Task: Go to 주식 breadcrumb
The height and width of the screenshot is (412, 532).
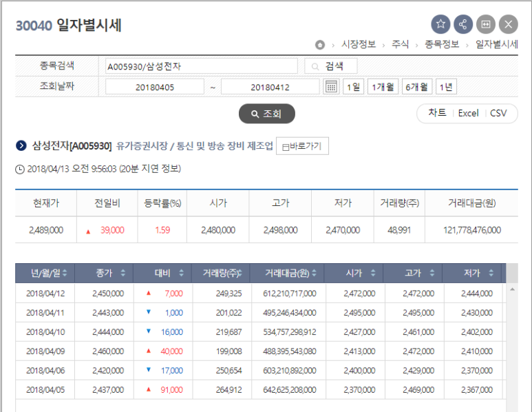Action: point(400,44)
